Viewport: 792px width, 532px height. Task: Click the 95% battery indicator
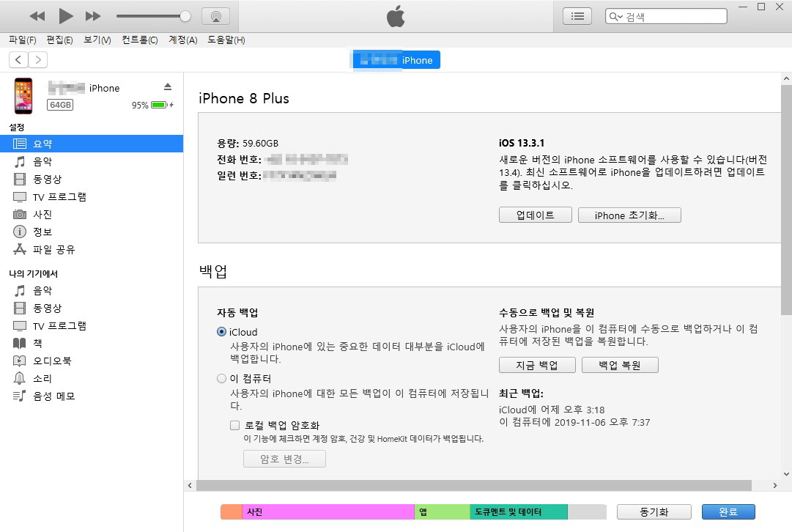pos(152,105)
